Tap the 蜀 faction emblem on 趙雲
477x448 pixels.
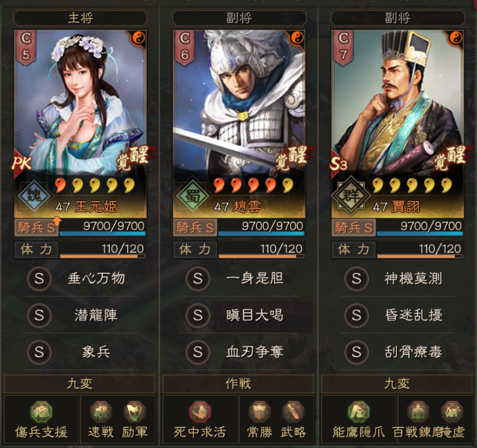[192, 195]
